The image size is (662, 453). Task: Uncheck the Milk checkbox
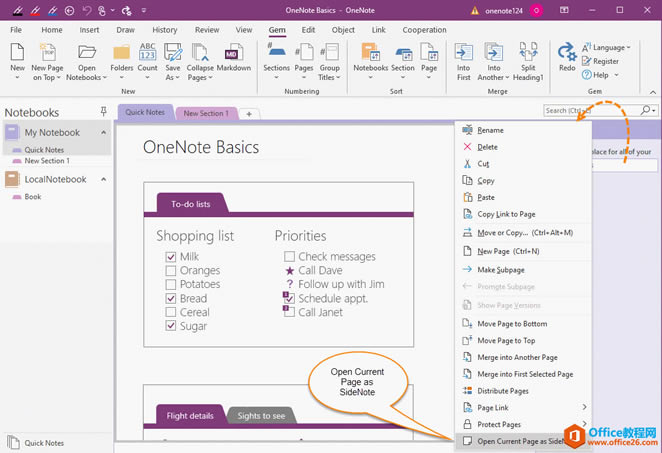click(x=171, y=257)
